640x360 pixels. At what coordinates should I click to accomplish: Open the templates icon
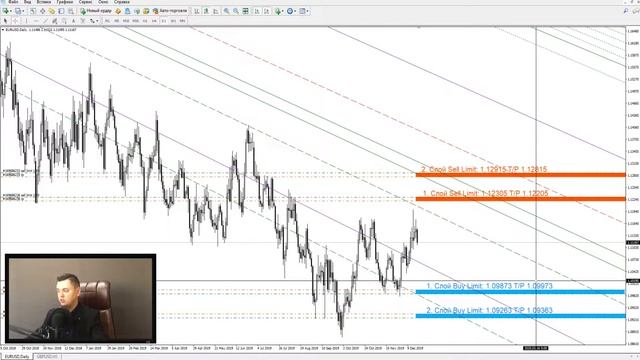pyautogui.click(x=302, y=11)
